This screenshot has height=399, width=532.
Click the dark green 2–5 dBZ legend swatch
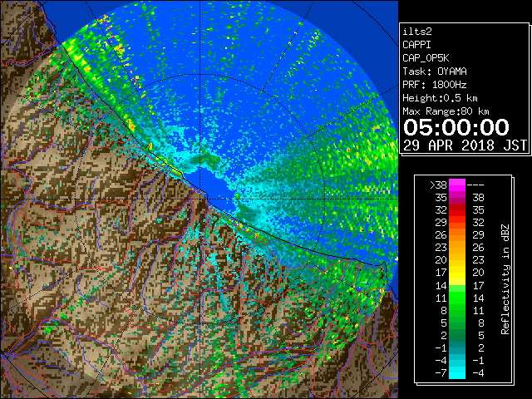pyautogui.click(x=457, y=335)
